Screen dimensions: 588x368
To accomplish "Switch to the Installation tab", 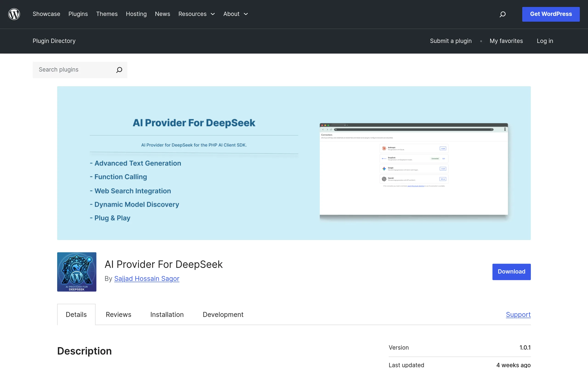I will coord(167,314).
